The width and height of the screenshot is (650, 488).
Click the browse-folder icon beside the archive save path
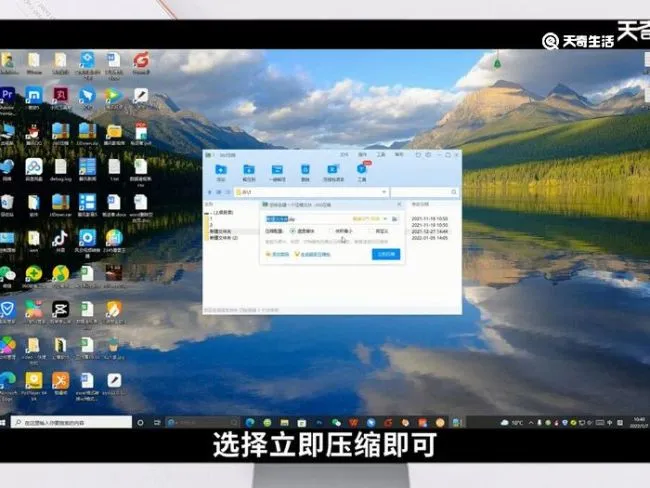[x=395, y=219]
